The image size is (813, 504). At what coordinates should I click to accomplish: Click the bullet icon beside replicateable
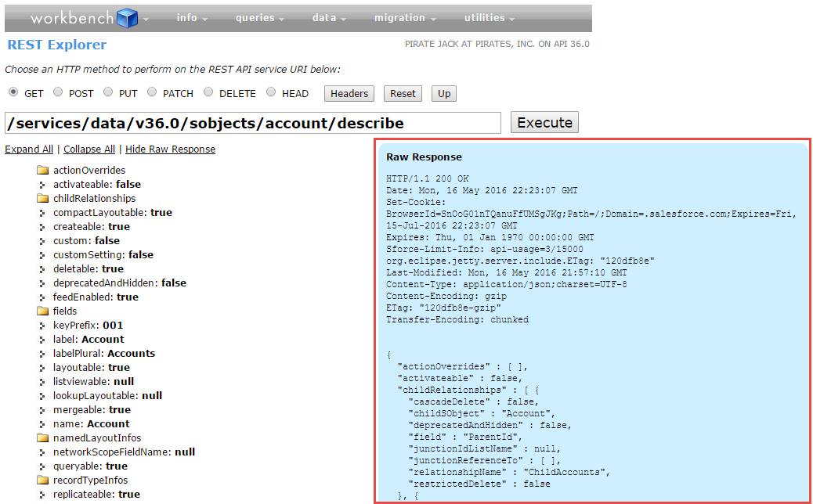click(x=42, y=495)
